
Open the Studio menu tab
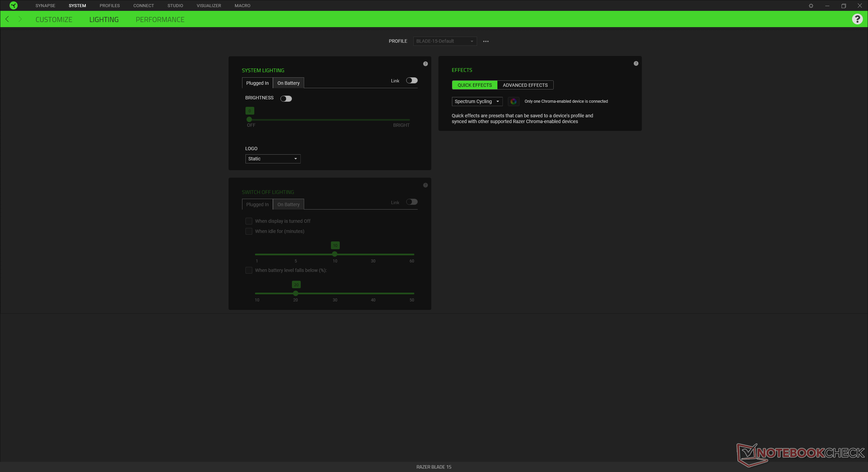click(175, 5)
